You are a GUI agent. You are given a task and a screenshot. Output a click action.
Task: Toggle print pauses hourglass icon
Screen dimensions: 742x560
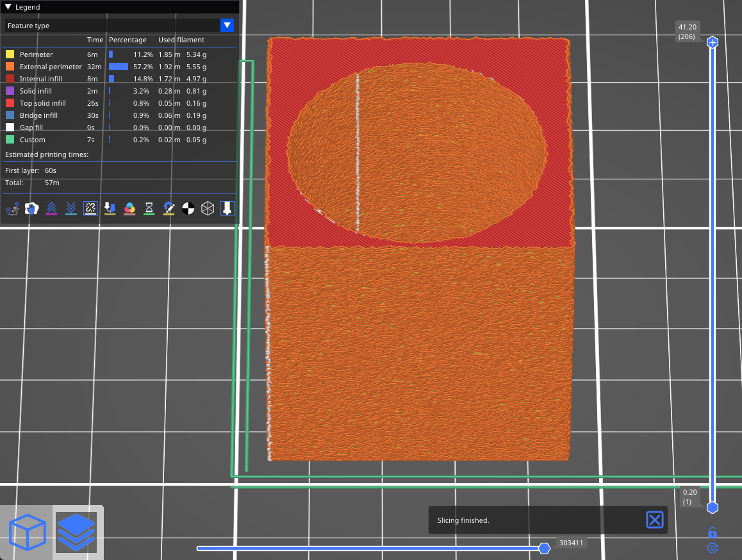pyautogui.click(x=149, y=208)
